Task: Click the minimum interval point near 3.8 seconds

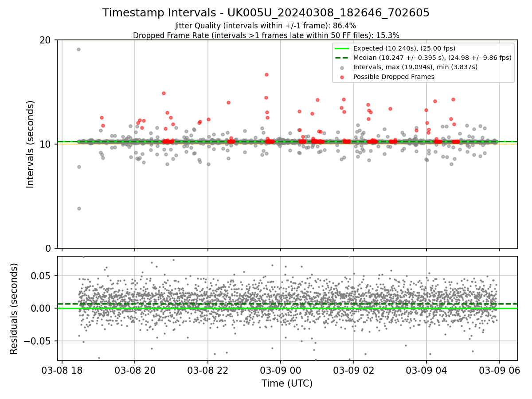Action: tap(79, 208)
